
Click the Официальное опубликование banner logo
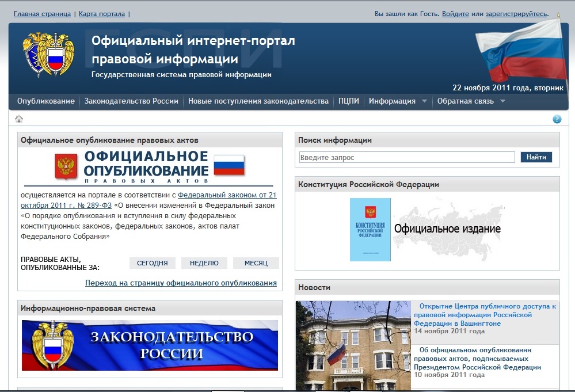[x=150, y=167]
